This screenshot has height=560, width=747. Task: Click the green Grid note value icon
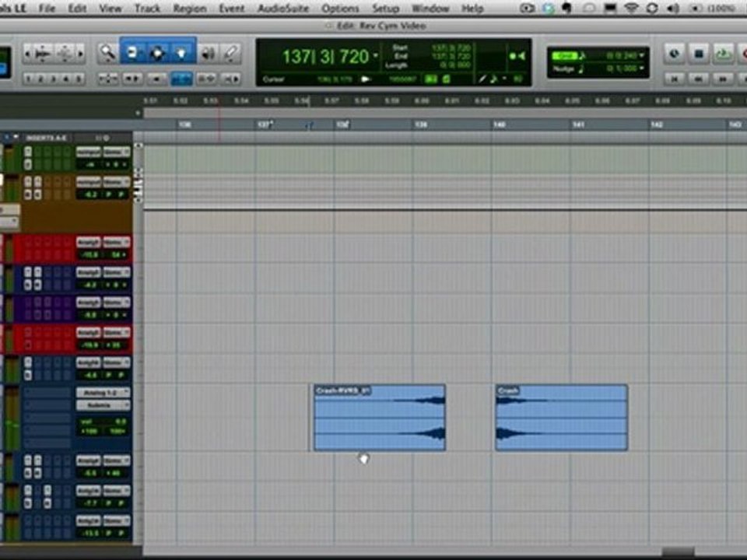click(583, 56)
